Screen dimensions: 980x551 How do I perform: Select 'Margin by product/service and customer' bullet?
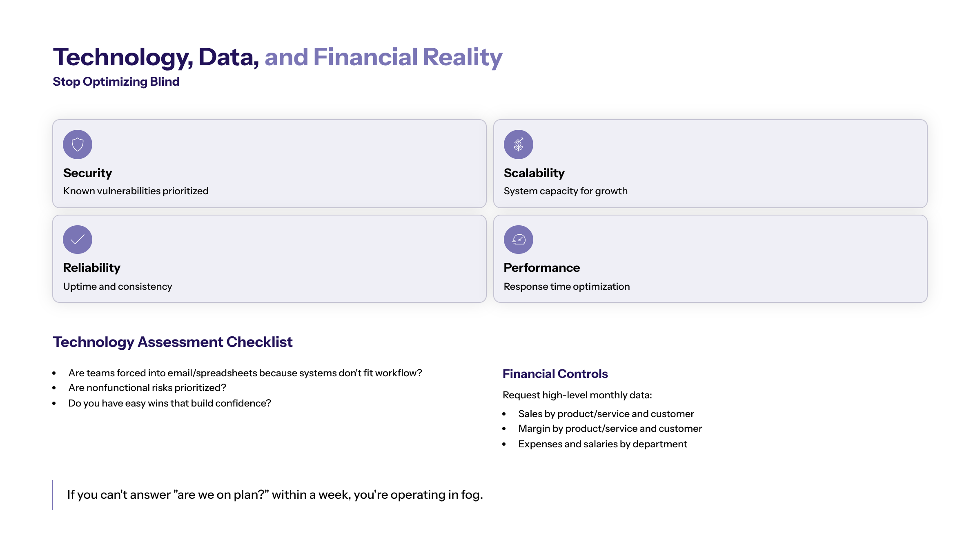(x=610, y=429)
